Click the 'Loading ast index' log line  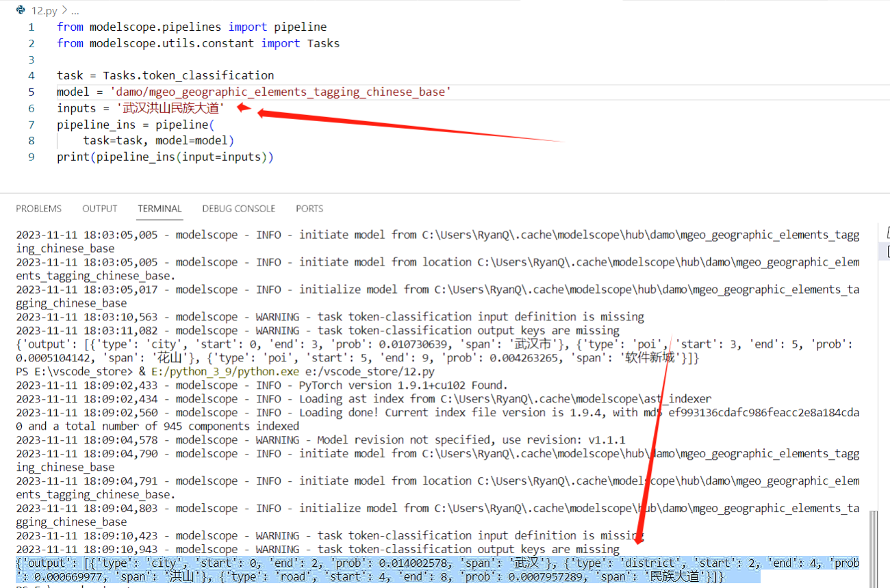pos(364,399)
